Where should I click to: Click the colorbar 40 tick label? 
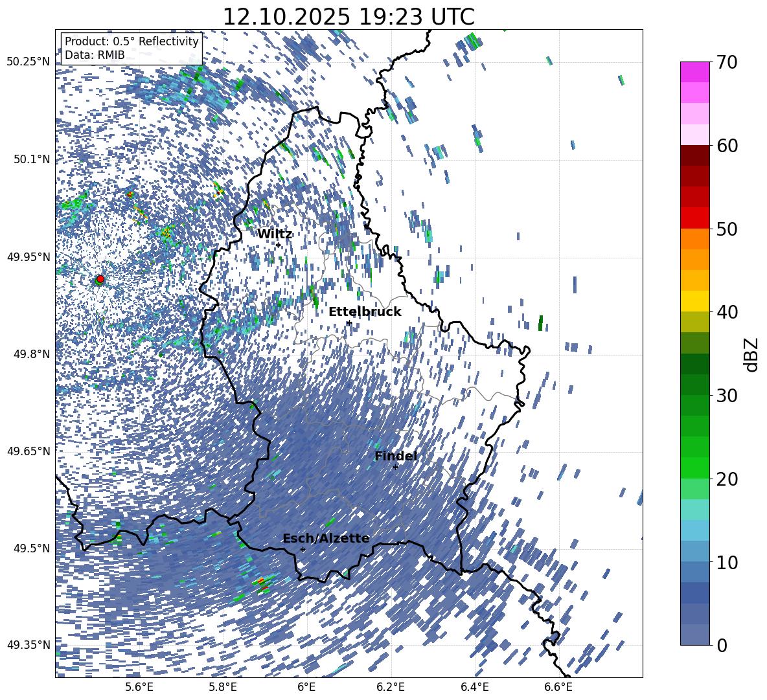coord(727,312)
